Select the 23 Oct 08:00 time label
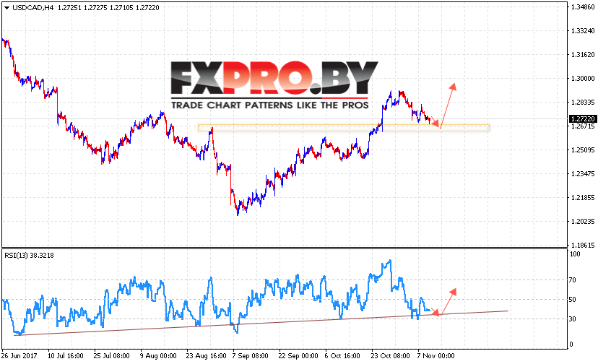598x364 pixels. click(x=390, y=355)
